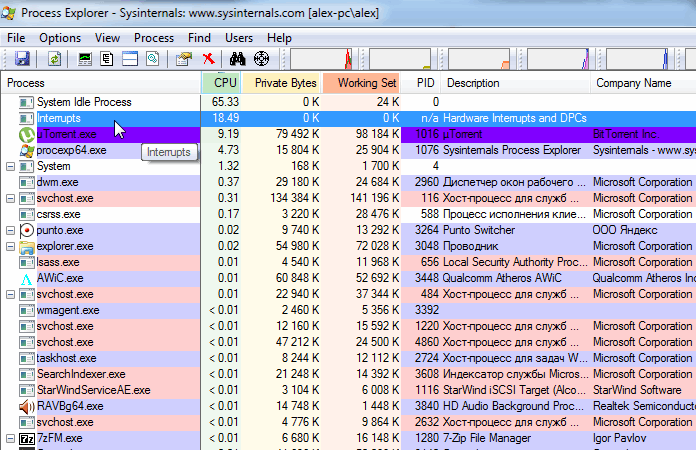Sort by the Private Bytes column header
Image resolution: width=696 pixels, height=450 pixels.
(281, 83)
